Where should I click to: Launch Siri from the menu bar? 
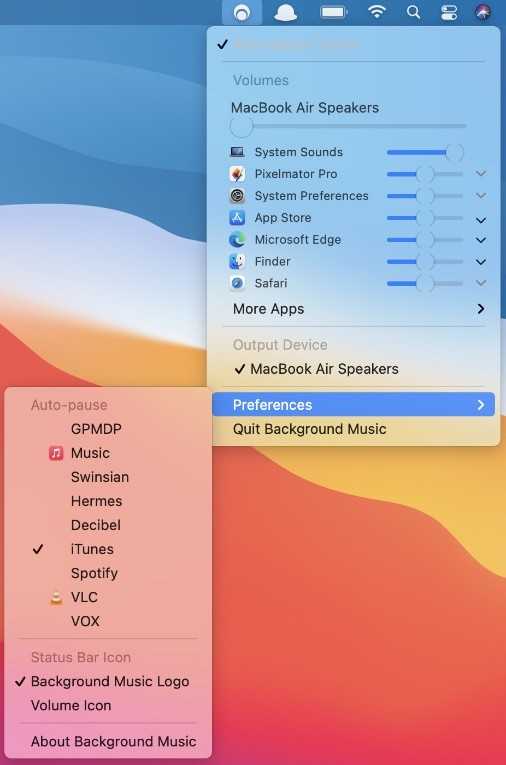click(x=483, y=12)
